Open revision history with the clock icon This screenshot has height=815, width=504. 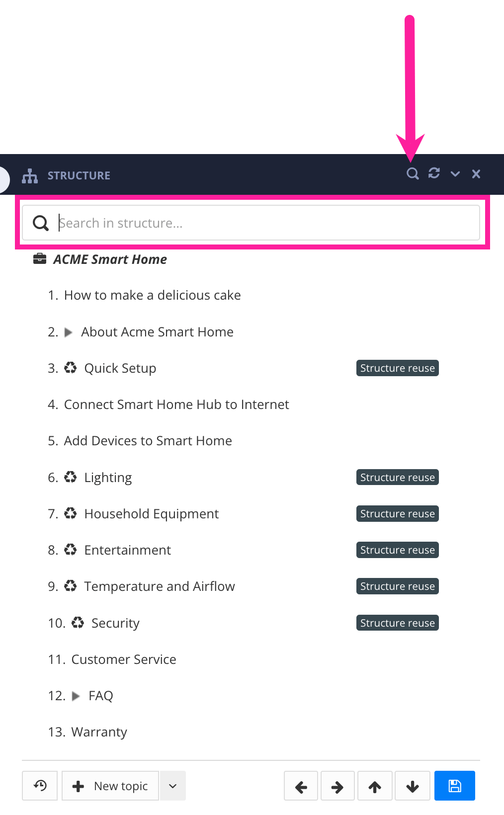(x=39, y=785)
